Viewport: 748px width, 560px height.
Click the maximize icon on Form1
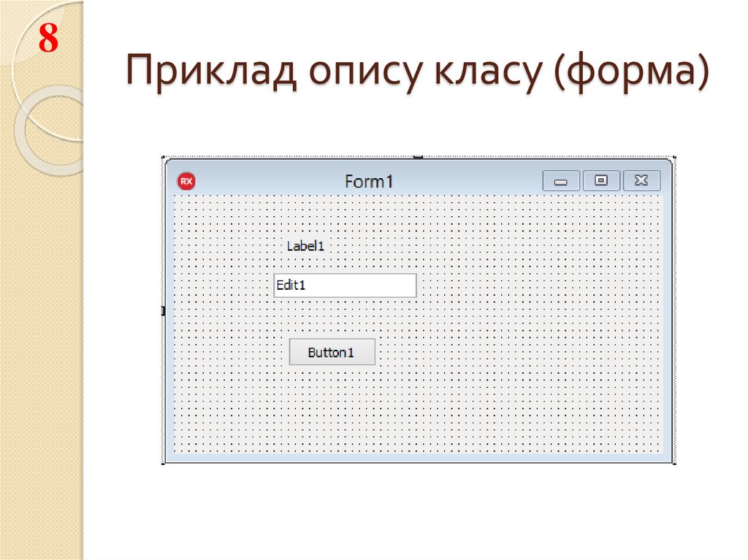pos(600,180)
